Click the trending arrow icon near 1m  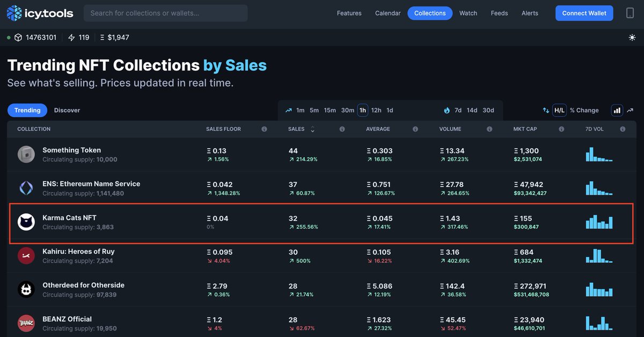click(x=289, y=111)
